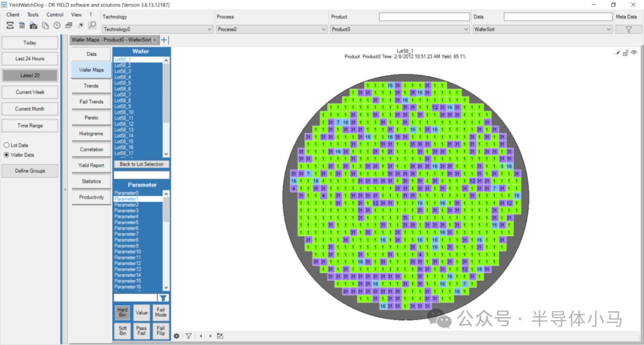Open the Control menu
This screenshot has width=644, height=345.
click(x=55, y=14)
